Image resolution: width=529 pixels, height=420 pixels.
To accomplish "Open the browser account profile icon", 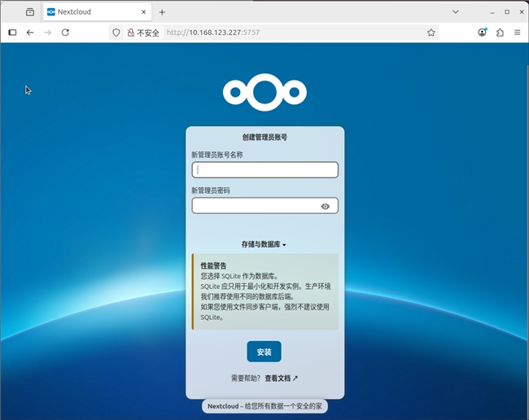I will [483, 33].
